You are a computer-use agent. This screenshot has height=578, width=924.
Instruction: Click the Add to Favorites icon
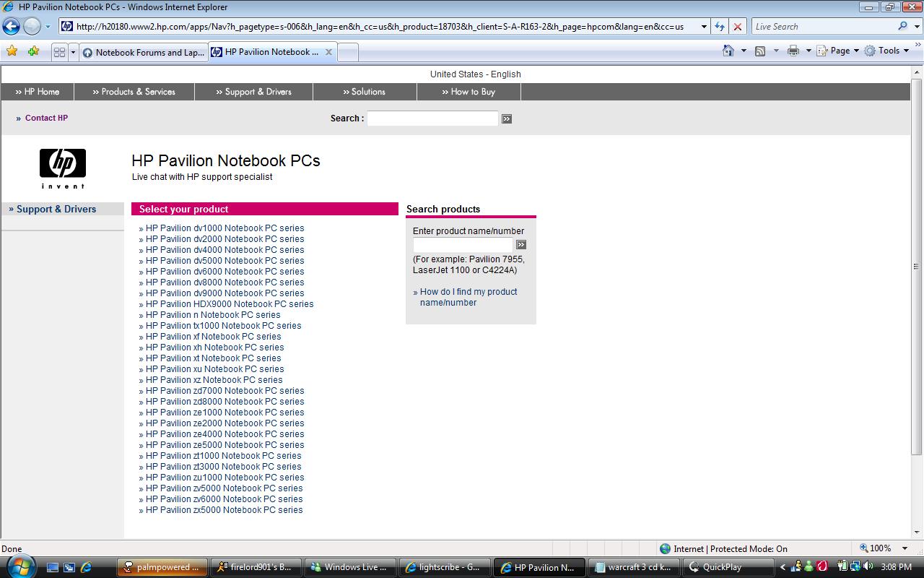pos(33,51)
